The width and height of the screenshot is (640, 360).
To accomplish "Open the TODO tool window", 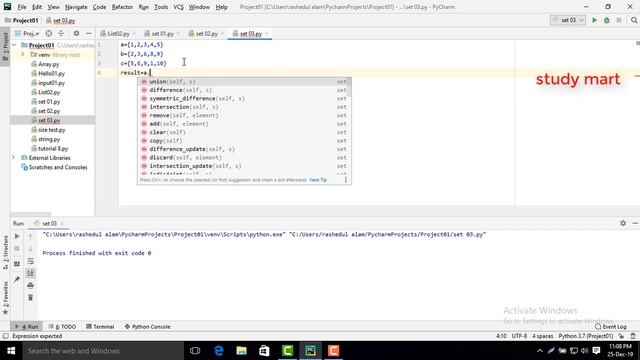I will [x=62, y=327].
